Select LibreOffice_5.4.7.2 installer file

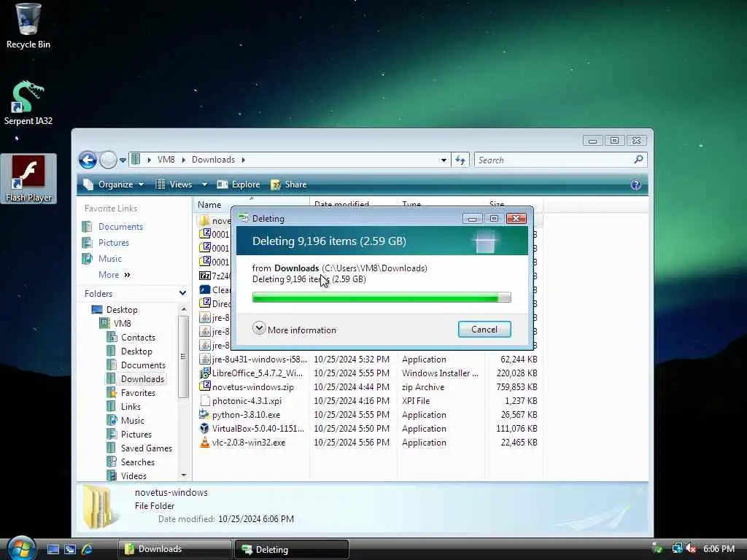368,373
